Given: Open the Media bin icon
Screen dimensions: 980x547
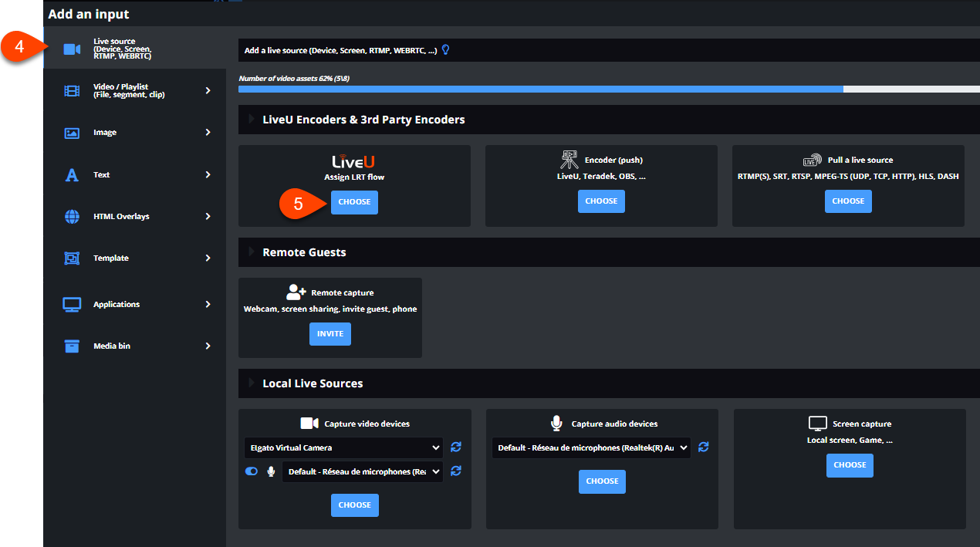Looking at the screenshot, I should [71, 345].
